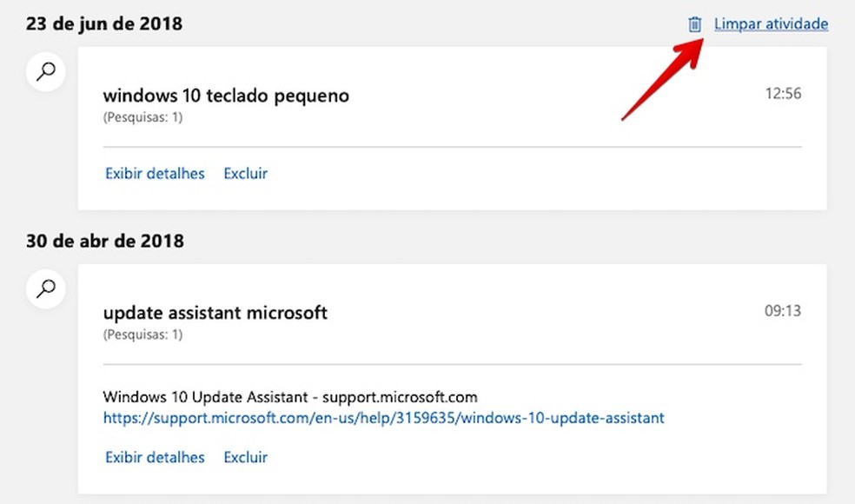Select the "windows 10 teclado pequeno" title
Viewport: 855px width, 504px height.
coord(226,96)
